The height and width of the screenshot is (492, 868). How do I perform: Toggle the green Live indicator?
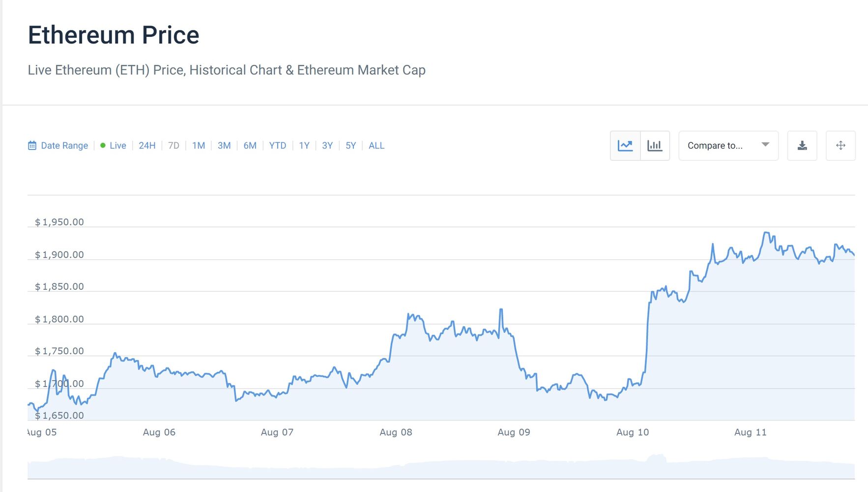tap(103, 146)
